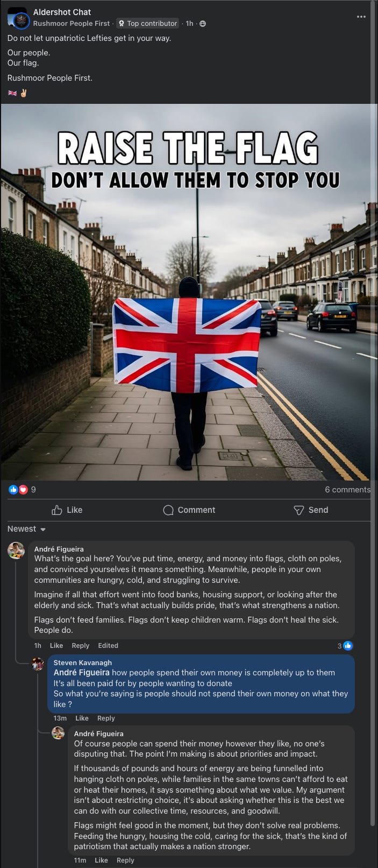Image resolution: width=378 pixels, height=868 pixels.
Task: Like Steven Kavanagh's reply
Action: click(x=82, y=718)
